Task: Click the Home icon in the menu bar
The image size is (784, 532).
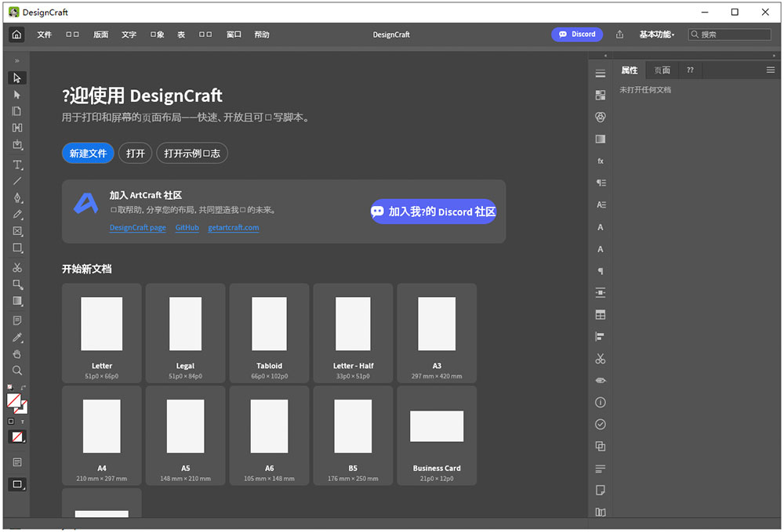Action: (16, 34)
